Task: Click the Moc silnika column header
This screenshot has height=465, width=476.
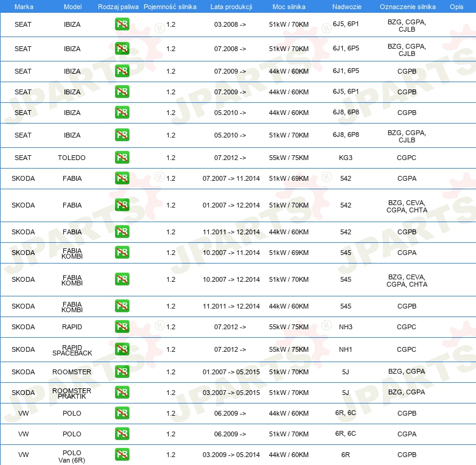Action: (289, 7)
